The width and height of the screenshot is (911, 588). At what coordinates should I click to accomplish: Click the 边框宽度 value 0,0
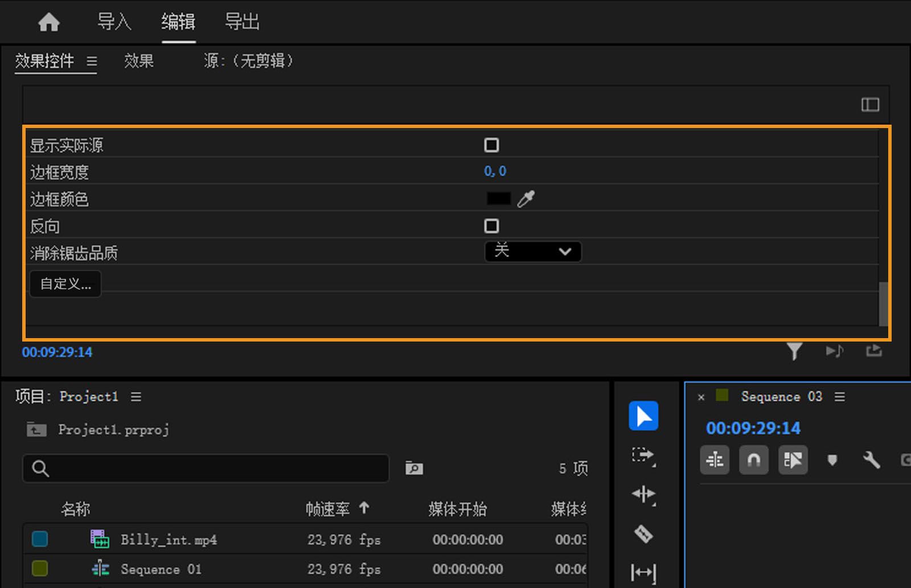point(495,171)
